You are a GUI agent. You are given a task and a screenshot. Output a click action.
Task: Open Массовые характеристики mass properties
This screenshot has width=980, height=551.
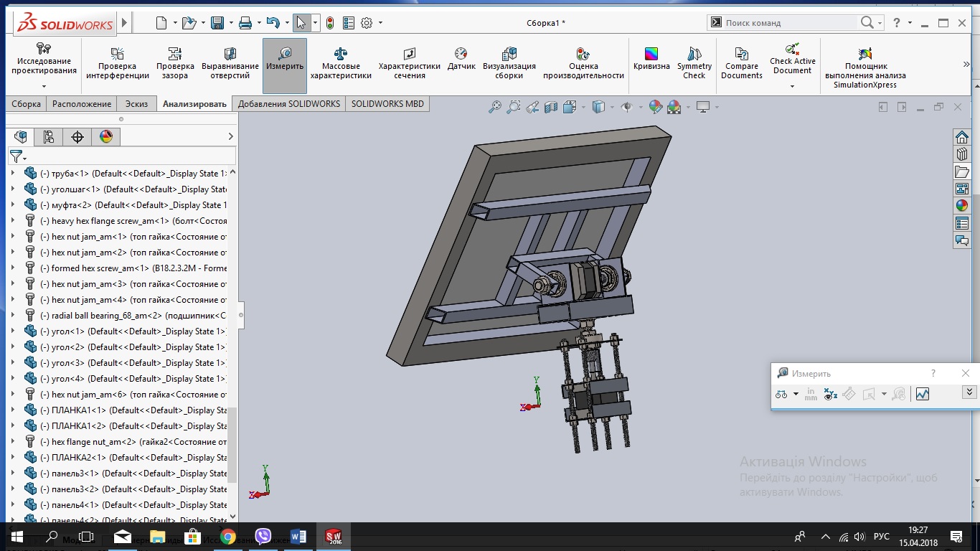tap(341, 63)
